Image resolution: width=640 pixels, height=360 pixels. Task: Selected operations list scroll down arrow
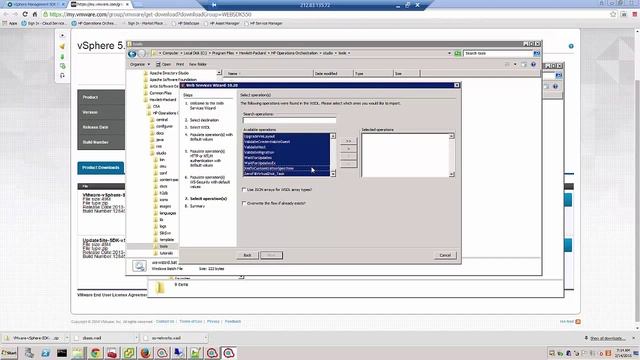[451, 174]
